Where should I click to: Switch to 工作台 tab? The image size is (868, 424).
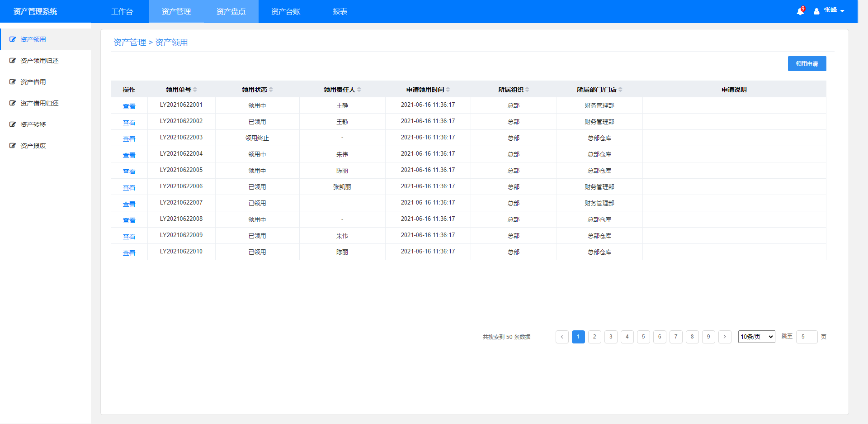[x=122, y=11]
